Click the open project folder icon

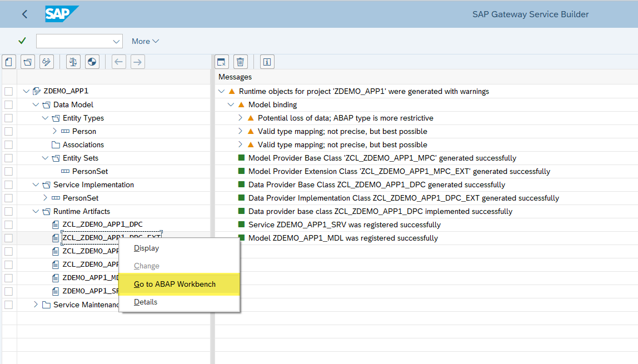28,62
